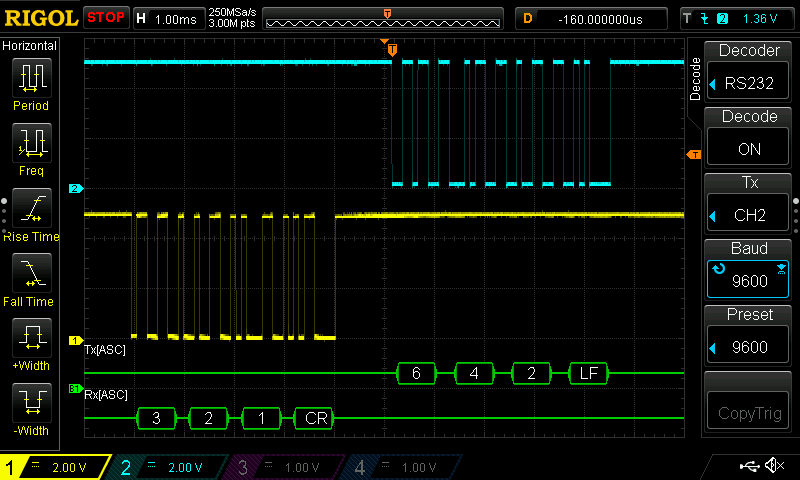Image resolution: width=800 pixels, height=480 pixels.
Task: Click the baud rate rotary knob icon
Action: coord(718,269)
